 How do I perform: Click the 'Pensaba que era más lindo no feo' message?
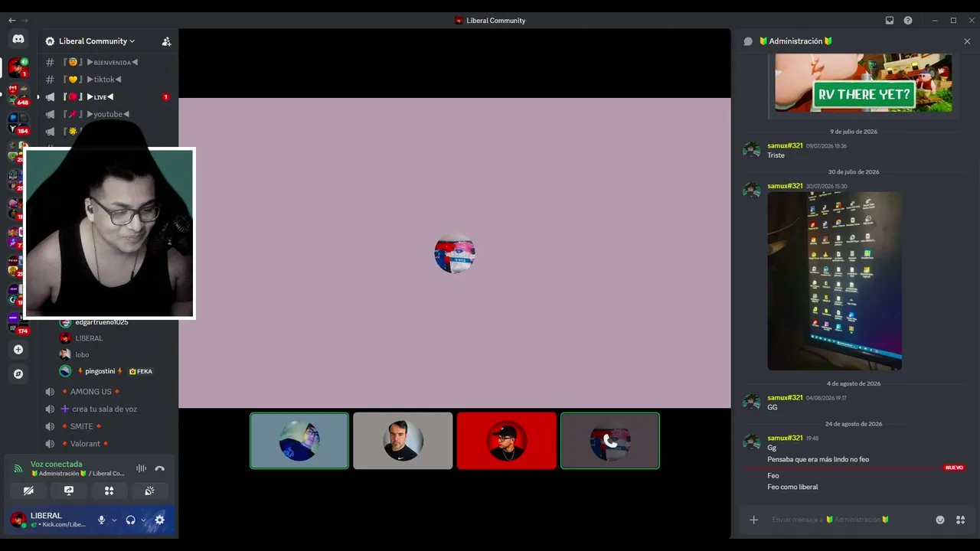(x=818, y=459)
